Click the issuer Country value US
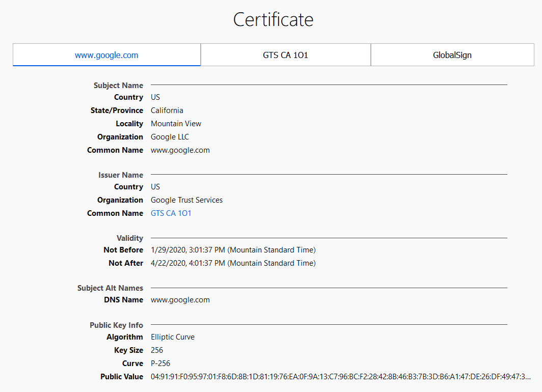This screenshot has width=542, height=392. point(155,187)
